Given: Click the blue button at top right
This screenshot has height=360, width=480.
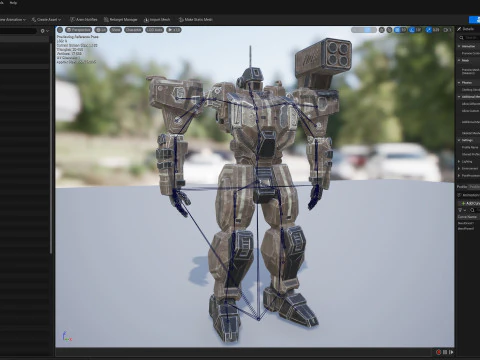Looking at the screenshot, I should (474, 20).
